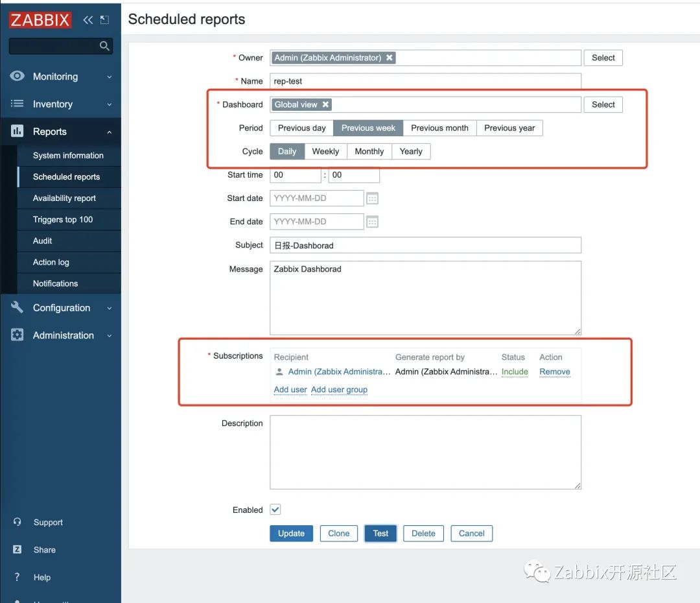The height and width of the screenshot is (603, 700).
Task: Expand the Inventory menu chevron
Action: (110, 104)
